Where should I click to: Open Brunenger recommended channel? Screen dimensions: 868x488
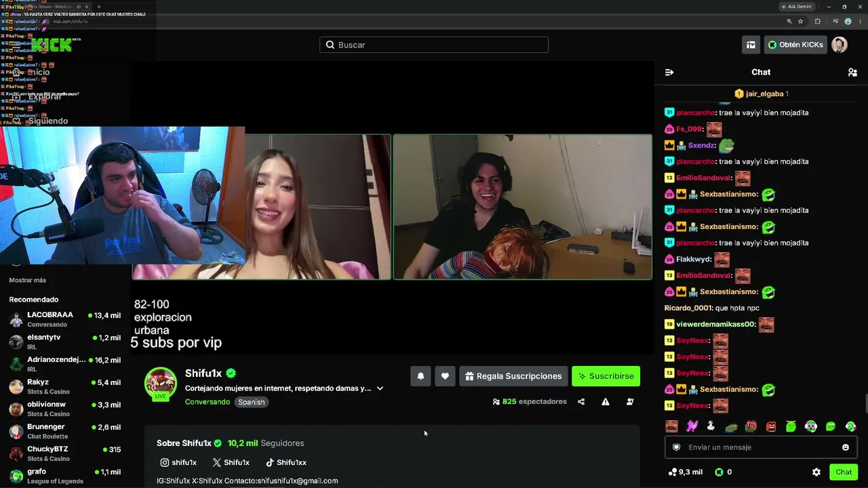[65, 431]
